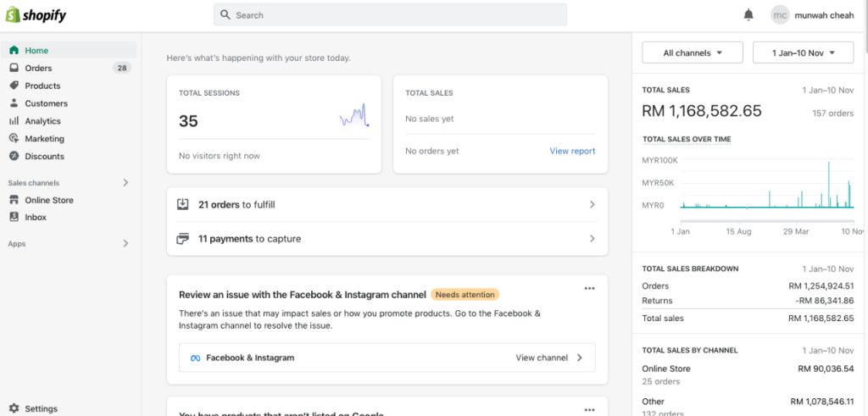Click the Customers person icon
This screenshot has height=416, width=868.
14,103
